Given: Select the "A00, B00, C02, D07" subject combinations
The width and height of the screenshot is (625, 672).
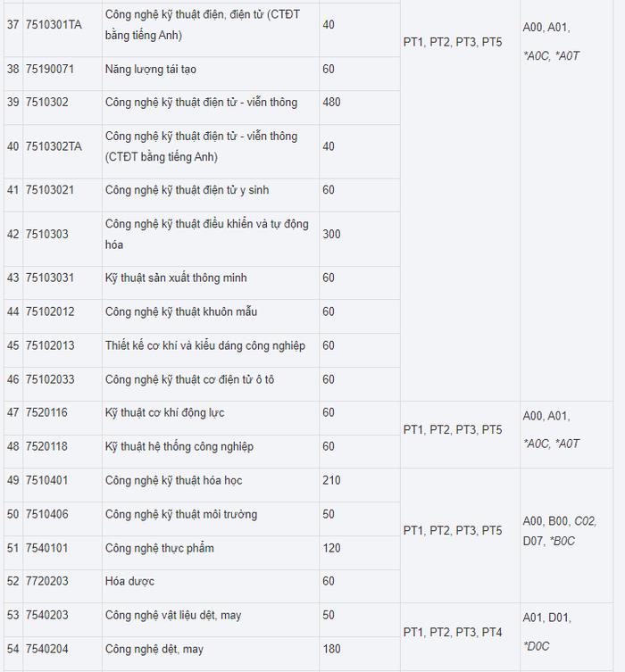Looking at the screenshot, I should pyautogui.click(x=560, y=530).
